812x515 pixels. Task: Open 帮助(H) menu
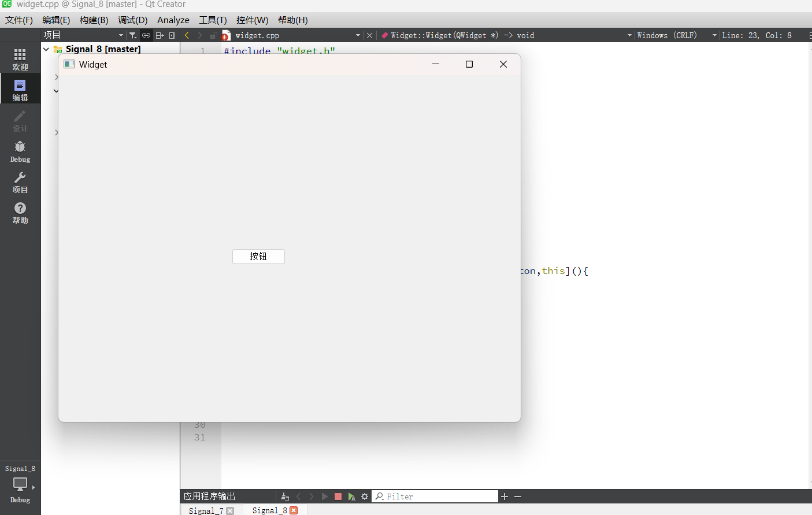coord(293,20)
